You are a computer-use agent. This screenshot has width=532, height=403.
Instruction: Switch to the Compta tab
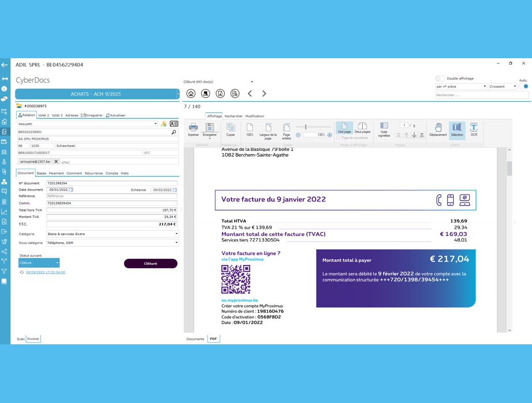tap(112, 173)
